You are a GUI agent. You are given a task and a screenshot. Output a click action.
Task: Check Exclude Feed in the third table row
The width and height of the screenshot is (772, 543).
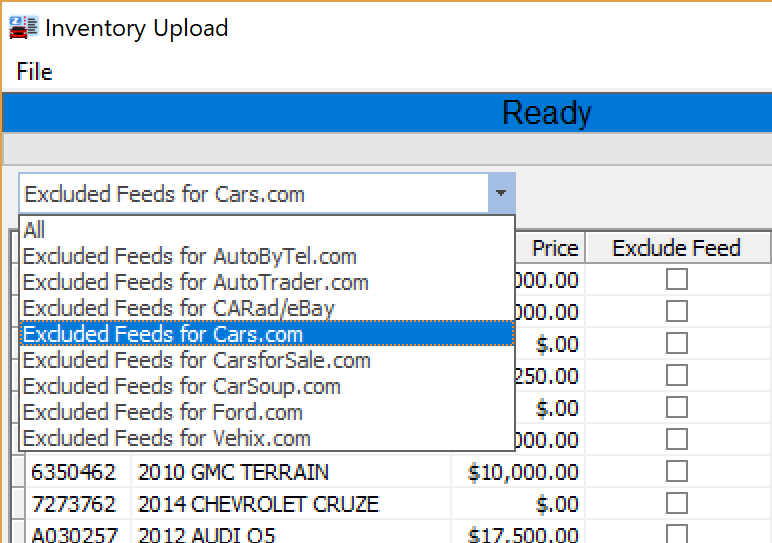[x=677, y=343]
